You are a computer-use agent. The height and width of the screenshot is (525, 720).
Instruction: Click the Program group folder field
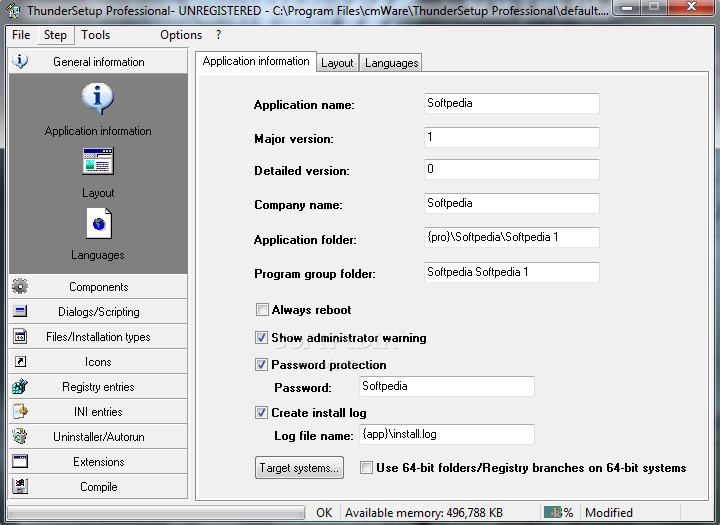pos(512,272)
